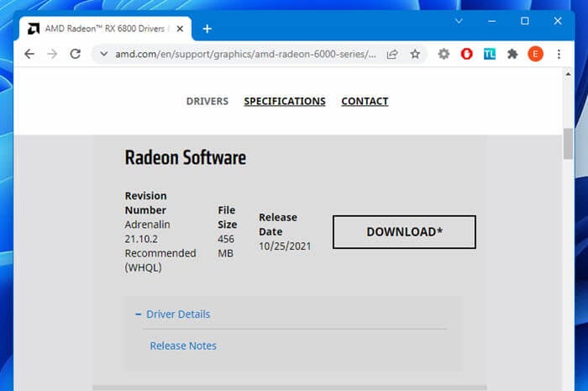Go back to the previous page
The image size is (588, 391).
(x=29, y=54)
